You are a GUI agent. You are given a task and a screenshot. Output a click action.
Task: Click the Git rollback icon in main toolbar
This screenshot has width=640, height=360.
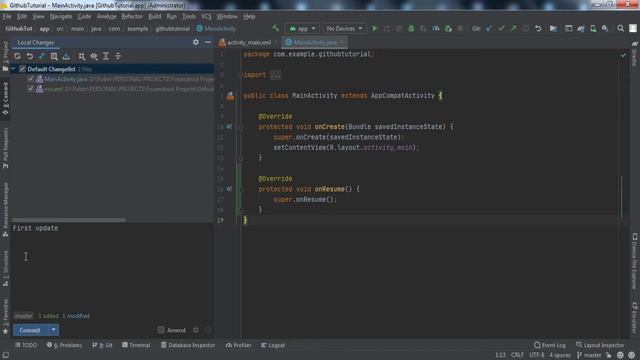538,29
